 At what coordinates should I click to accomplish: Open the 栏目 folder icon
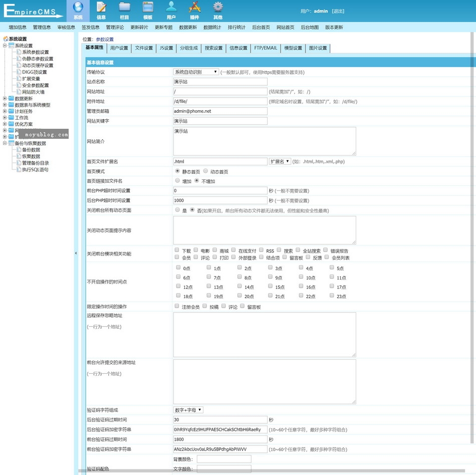coord(124,8)
